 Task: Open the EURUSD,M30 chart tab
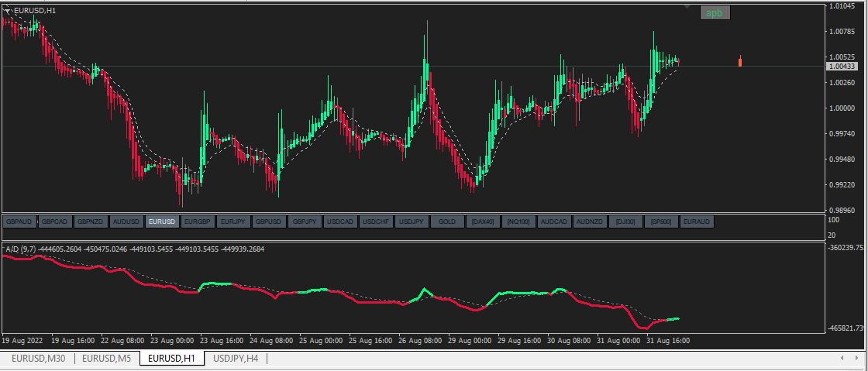[38, 359]
